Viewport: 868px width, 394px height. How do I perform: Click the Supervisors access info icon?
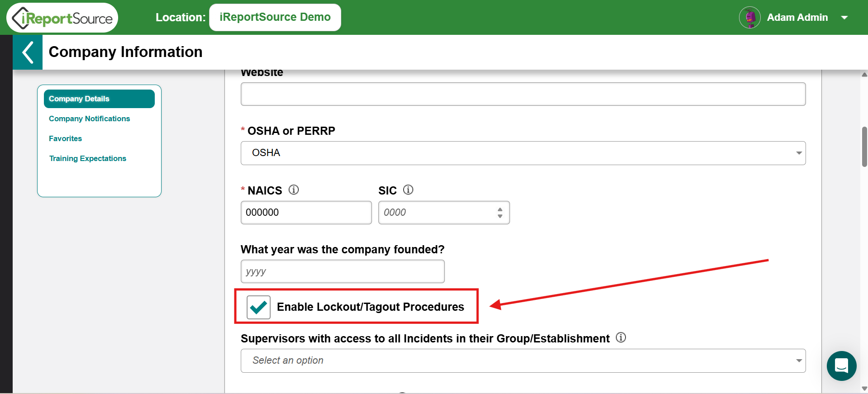(x=621, y=337)
